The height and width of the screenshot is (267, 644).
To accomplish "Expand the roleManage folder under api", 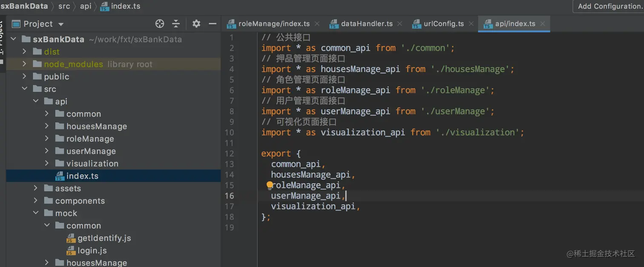I will (47, 139).
